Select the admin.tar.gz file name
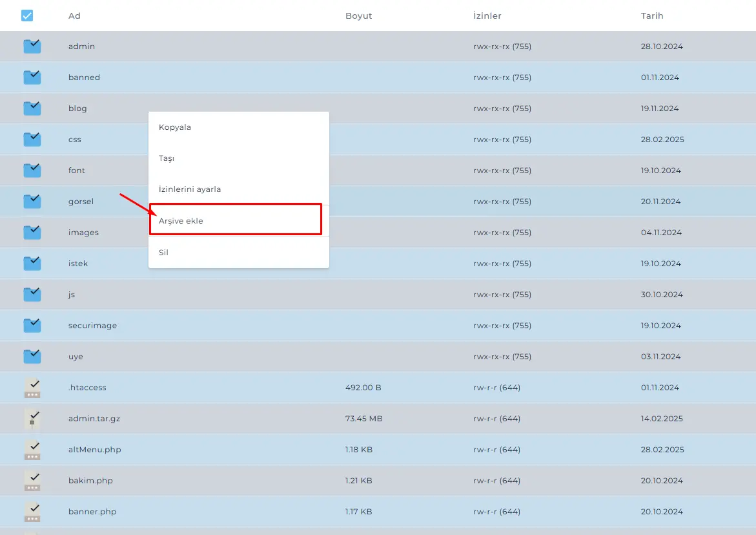The height and width of the screenshot is (535, 756). [x=94, y=418]
